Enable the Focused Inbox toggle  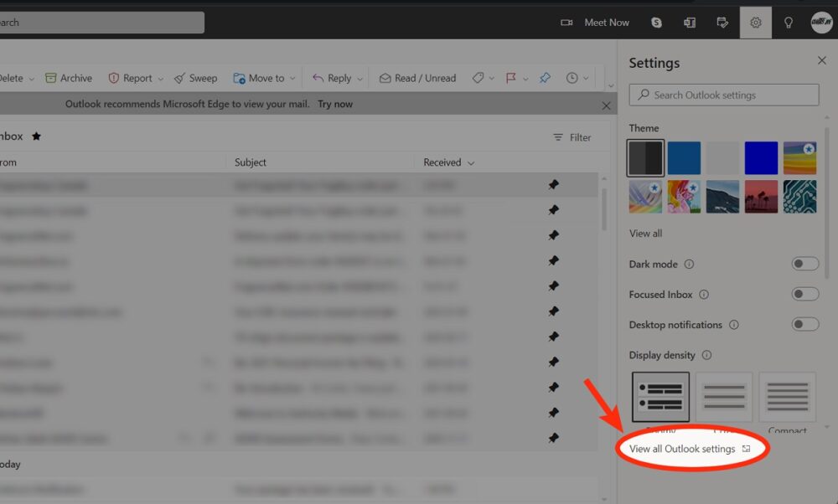(804, 294)
